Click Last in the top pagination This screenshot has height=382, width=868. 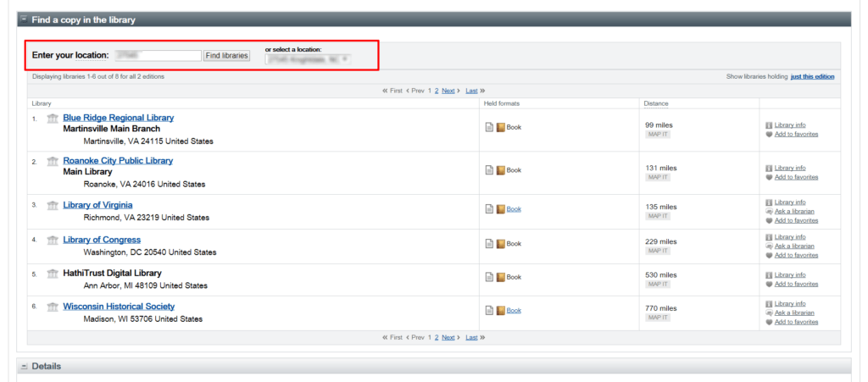pyautogui.click(x=471, y=91)
